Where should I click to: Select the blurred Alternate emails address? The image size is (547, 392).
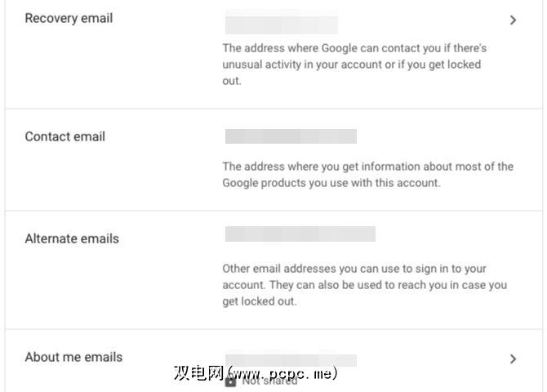pyautogui.click(x=300, y=234)
